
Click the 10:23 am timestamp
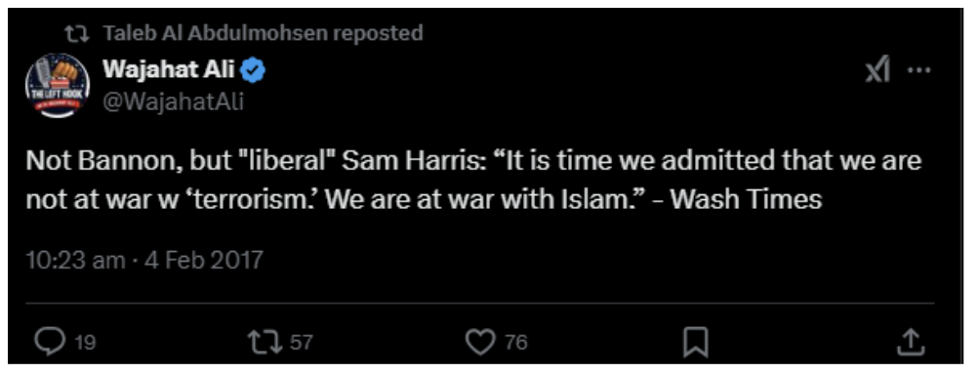click(x=75, y=260)
